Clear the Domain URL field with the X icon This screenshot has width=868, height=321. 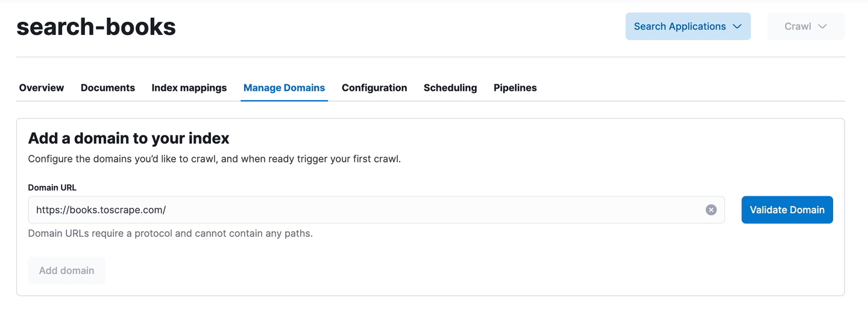coord(711,210)
